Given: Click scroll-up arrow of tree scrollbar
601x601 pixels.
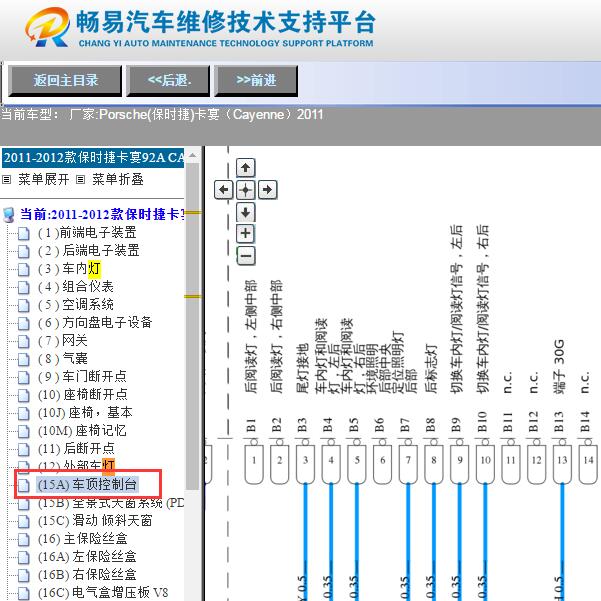Looking at the screenshot, I should tap(193, 156).
